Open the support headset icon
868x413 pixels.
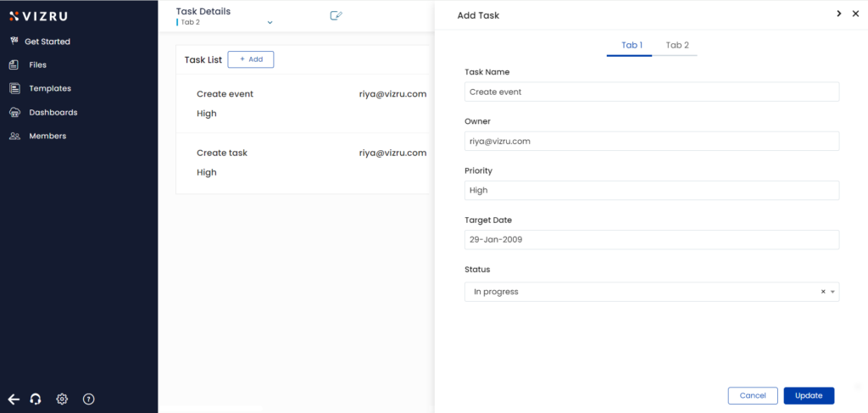click(36, 399)
